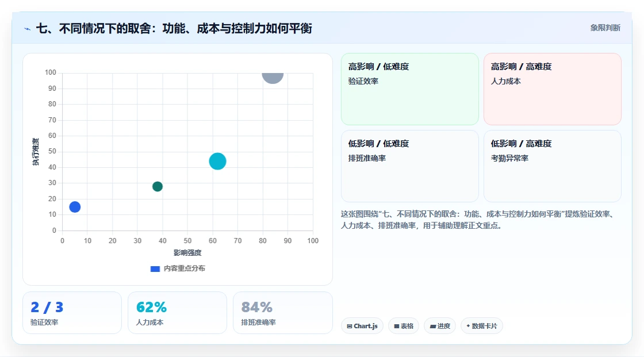Viewport: 644px width, 357px height.
Task: Click the icon inside the Chart.js chip
Action: pos(350,326)
